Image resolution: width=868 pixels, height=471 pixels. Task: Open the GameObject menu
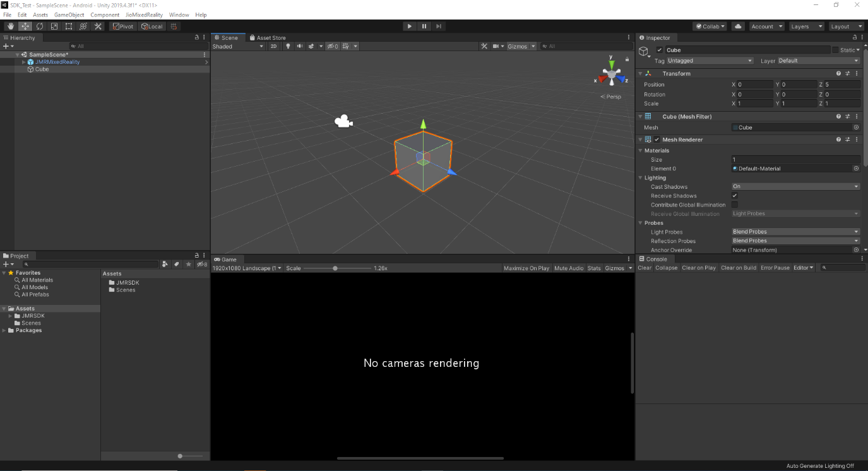69,15
